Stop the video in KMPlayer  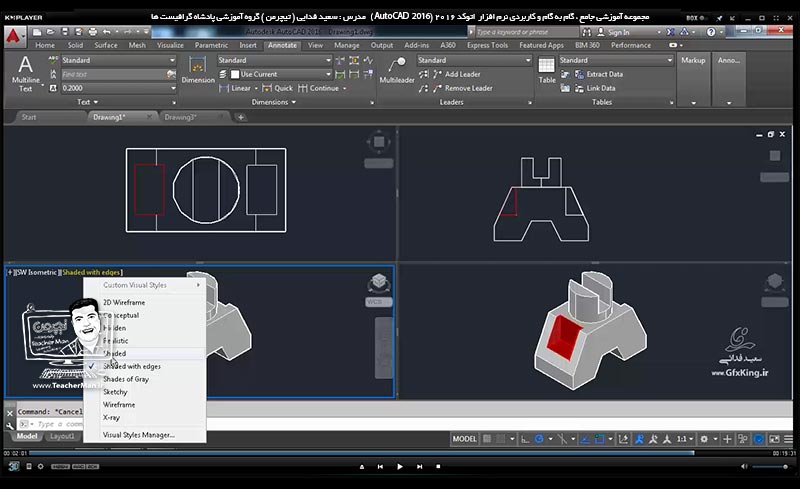pos(438,467)
